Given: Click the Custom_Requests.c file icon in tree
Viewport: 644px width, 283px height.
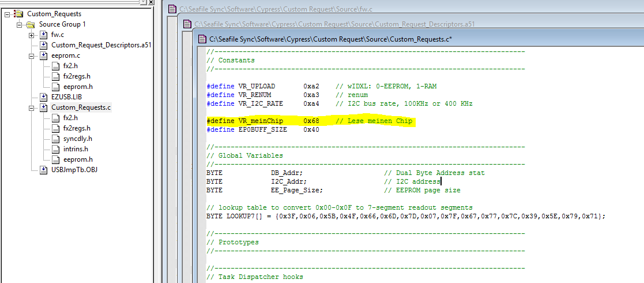Looking at the screenshot, I should click(44, 108).
